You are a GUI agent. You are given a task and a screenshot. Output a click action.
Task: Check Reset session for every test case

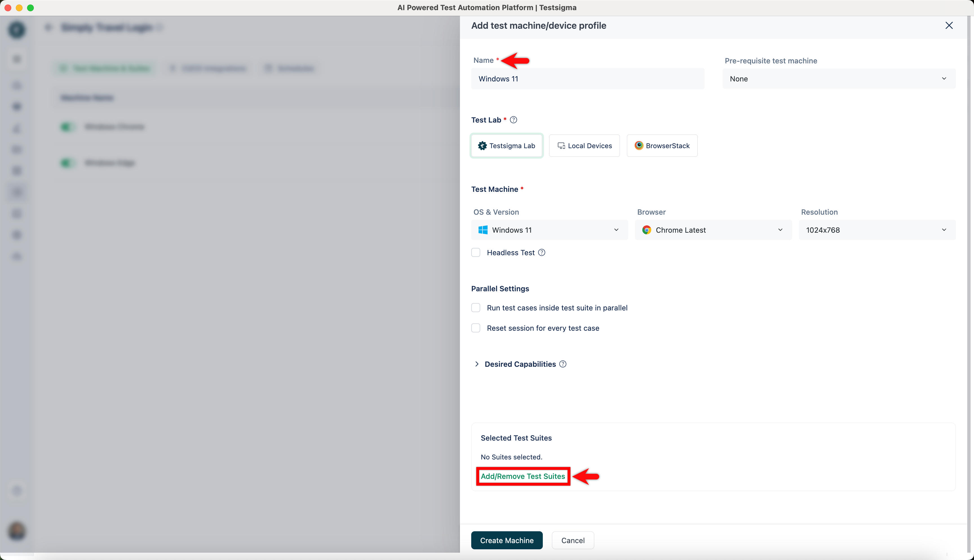pyautogui.click(x=476, y=328)
